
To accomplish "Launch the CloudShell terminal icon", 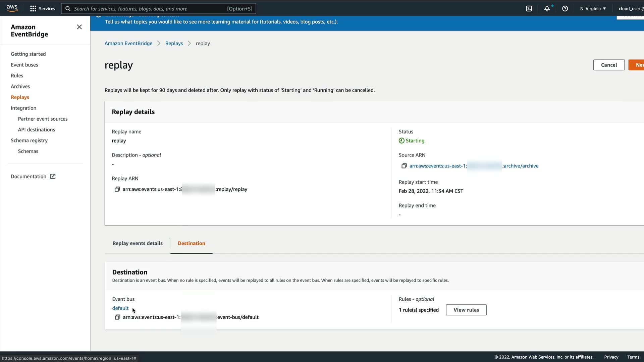I will 529,9.
